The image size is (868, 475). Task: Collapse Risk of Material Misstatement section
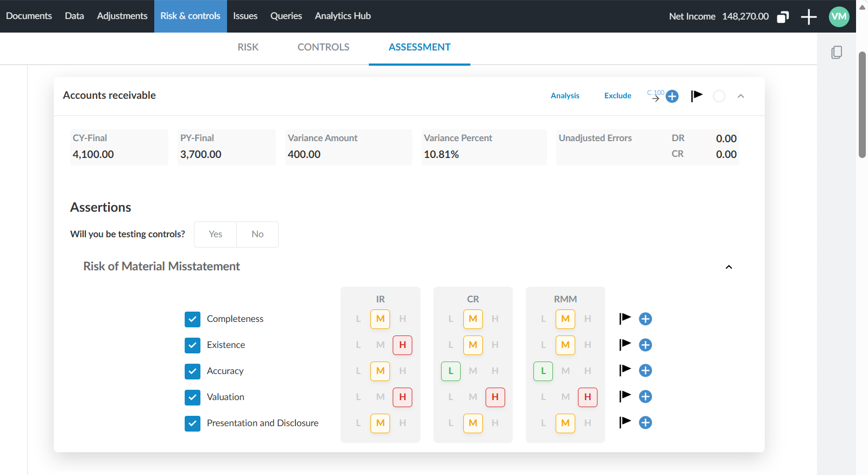click(x=729, y=267)
